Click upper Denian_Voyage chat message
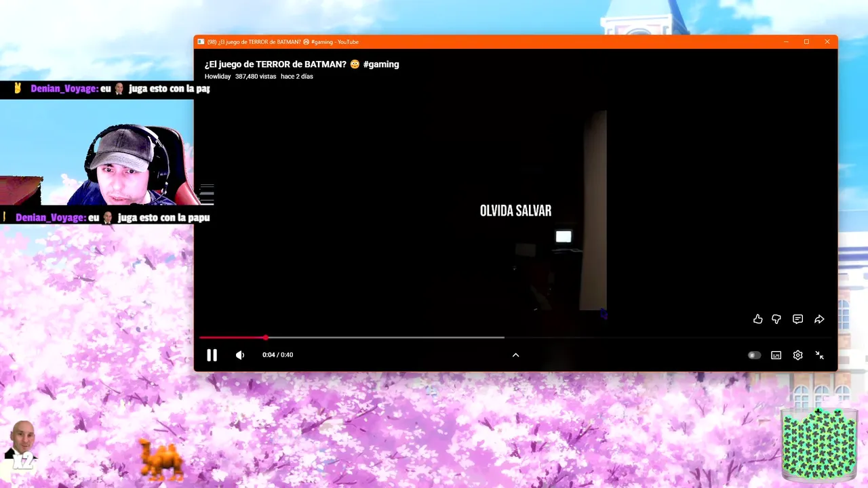The image size is (868, 488). coord(106,89)
